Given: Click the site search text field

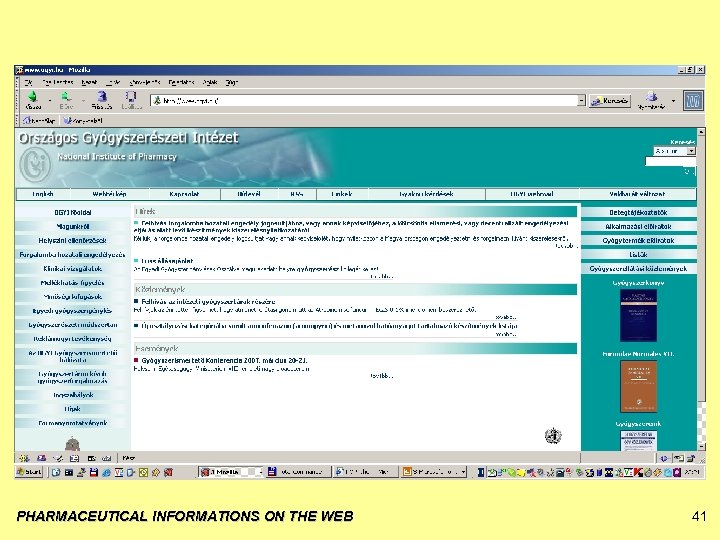Looking at the screenshot, I should (670, 161).
